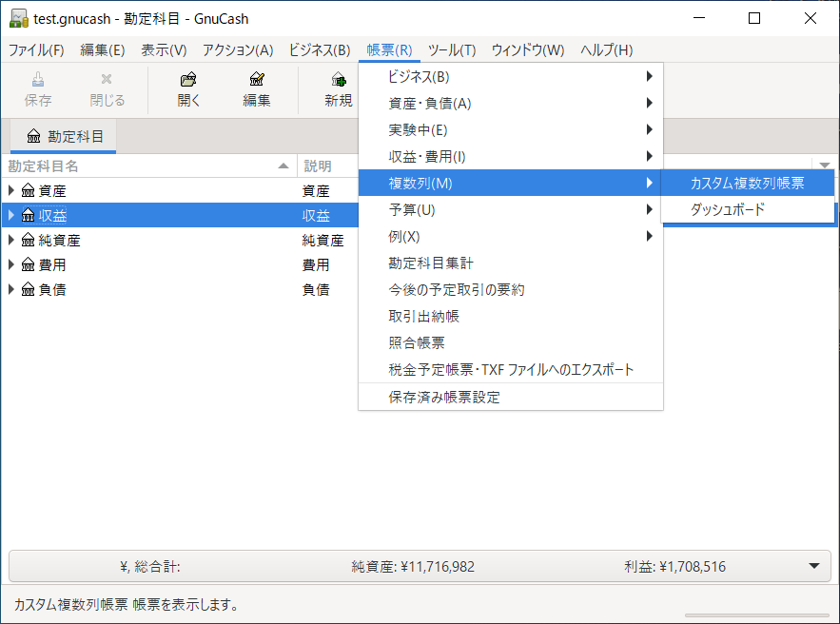This screenshot has height=624, width=840.
Task: Click the bank icon beside 純資産 account
Action: pos(28,240)
